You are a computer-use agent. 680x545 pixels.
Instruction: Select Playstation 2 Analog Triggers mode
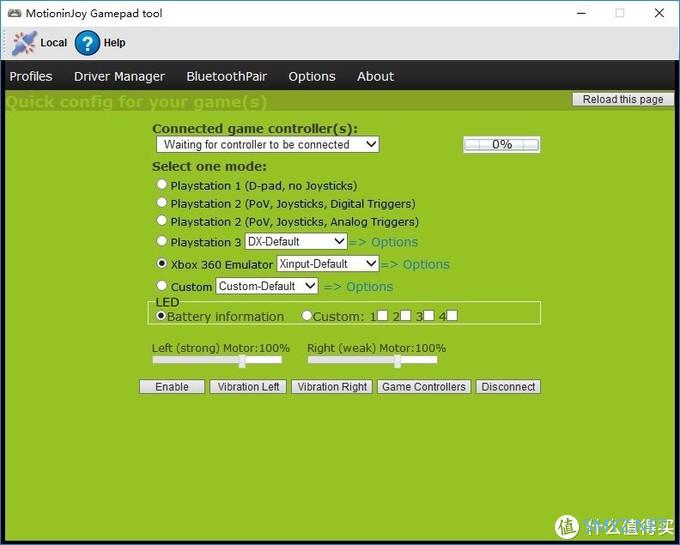tap(161, 220)
